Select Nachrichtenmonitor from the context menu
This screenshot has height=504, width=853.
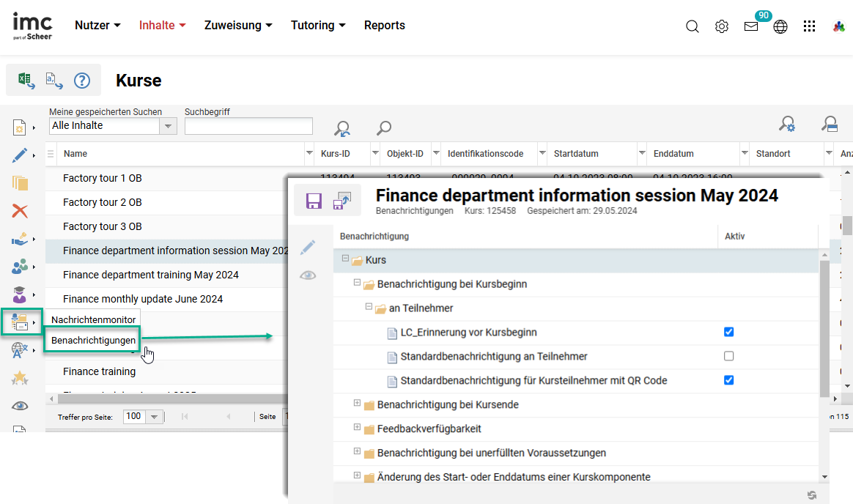click(93, 320)
